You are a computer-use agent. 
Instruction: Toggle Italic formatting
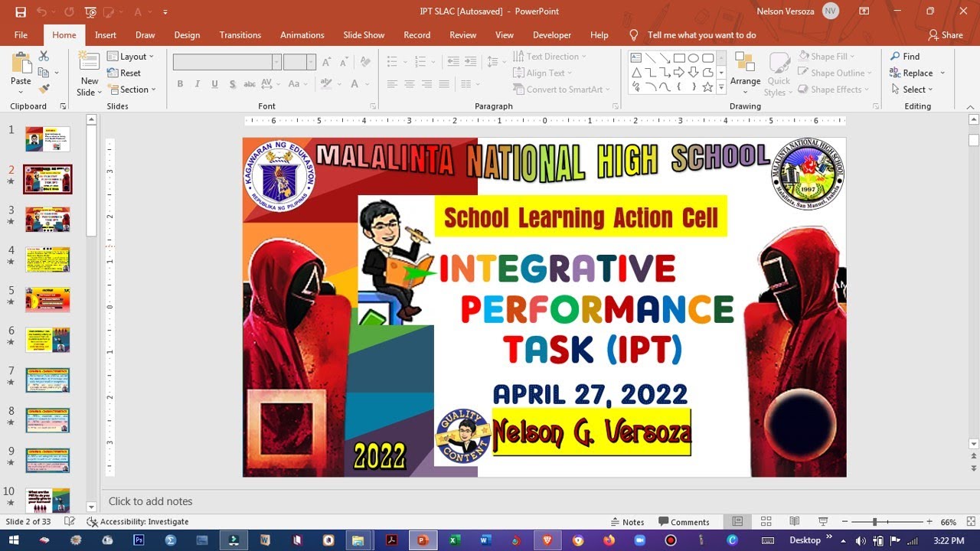[197, 84]
